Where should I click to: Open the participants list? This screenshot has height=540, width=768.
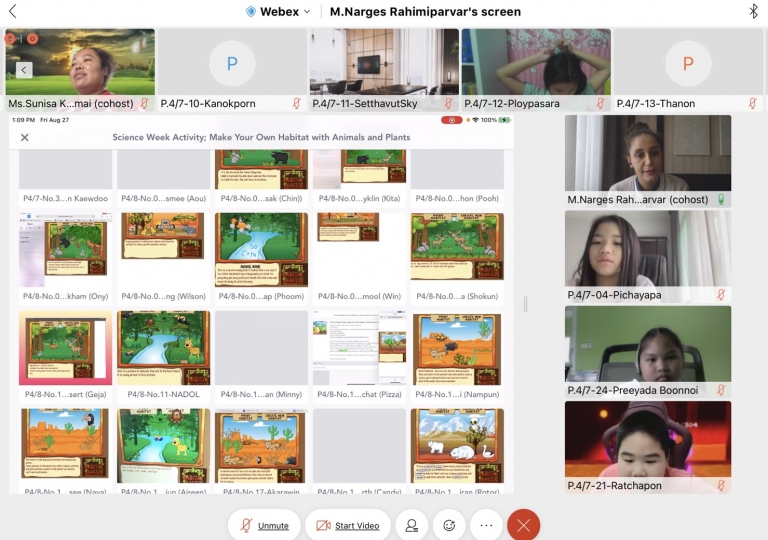click(412, 526)
